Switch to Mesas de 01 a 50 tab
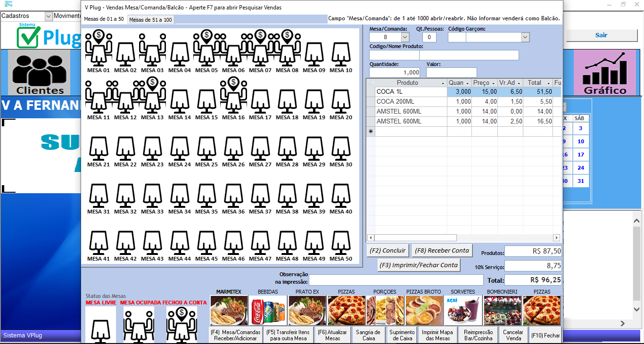The width and height of the screenshot is (644, 344). click(x=104, y=19)
